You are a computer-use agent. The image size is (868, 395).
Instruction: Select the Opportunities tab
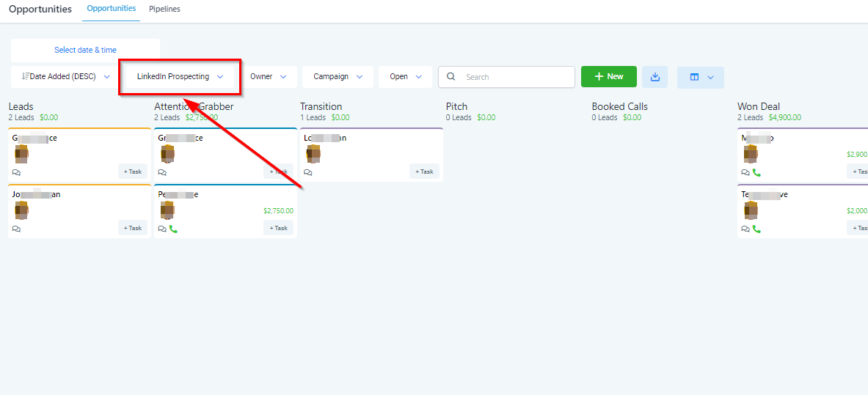[111, 9]
